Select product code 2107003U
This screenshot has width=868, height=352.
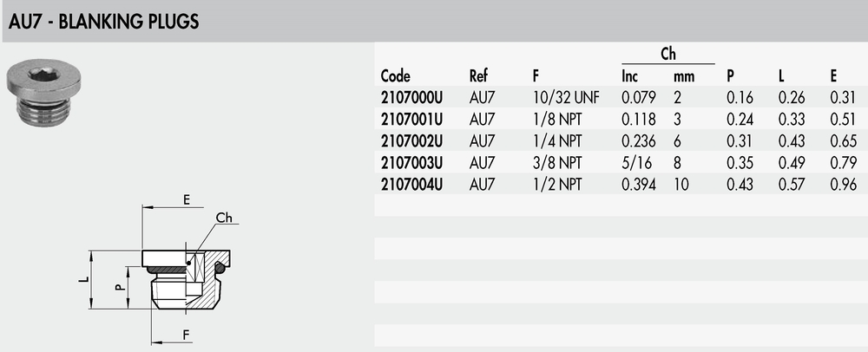point(411,163)
